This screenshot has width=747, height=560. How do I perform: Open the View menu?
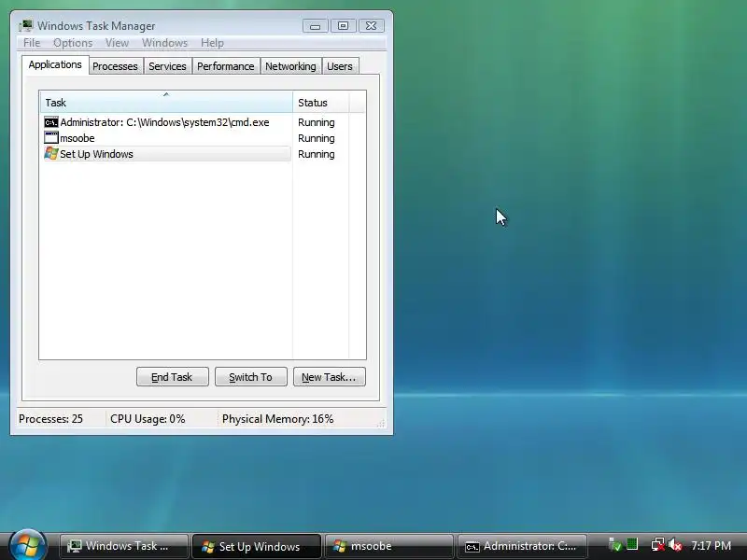118,43
